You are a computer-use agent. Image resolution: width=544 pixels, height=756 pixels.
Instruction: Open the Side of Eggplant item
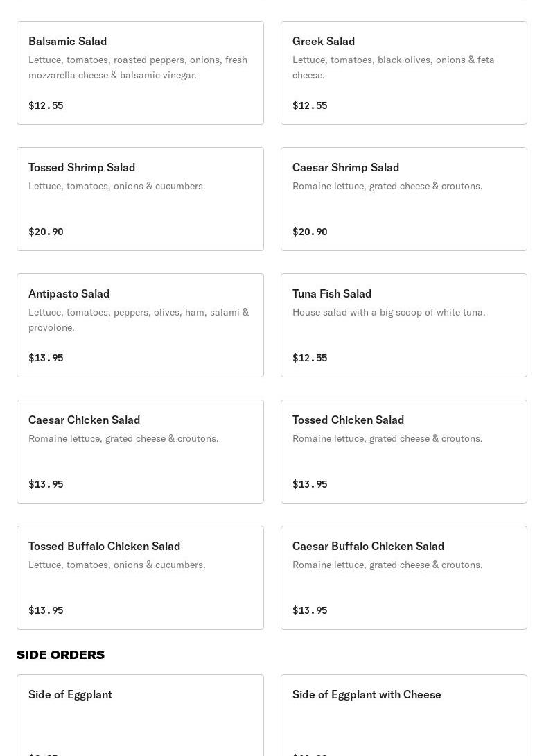click(x=140, y=716)
